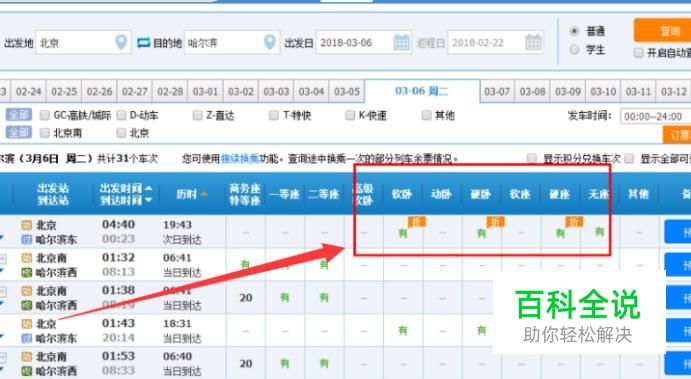This screenshot has height=379, width=691.
Task: Click the 北京南 station icon in 01:32 row
Action: point(26,258)
